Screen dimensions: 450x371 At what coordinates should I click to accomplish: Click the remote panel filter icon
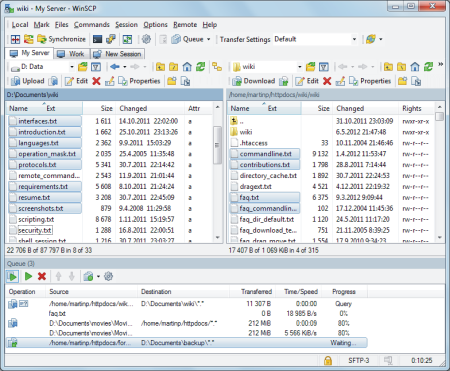point(324,67)
